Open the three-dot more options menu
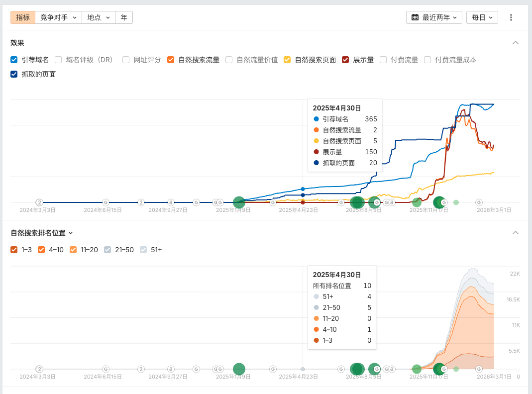This screenshot has width=532, height=394. (x=511, y=17)
